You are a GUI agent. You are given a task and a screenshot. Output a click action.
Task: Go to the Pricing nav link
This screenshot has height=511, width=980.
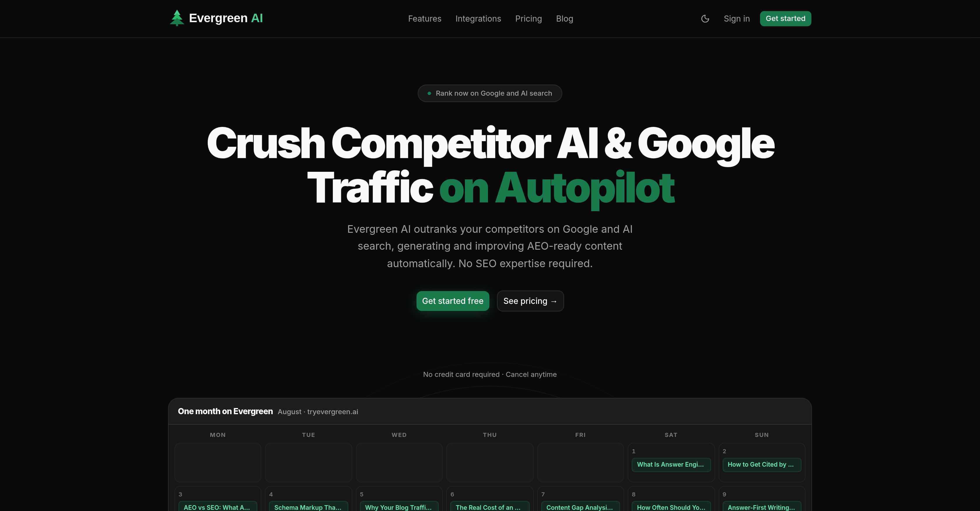(528, 19)
